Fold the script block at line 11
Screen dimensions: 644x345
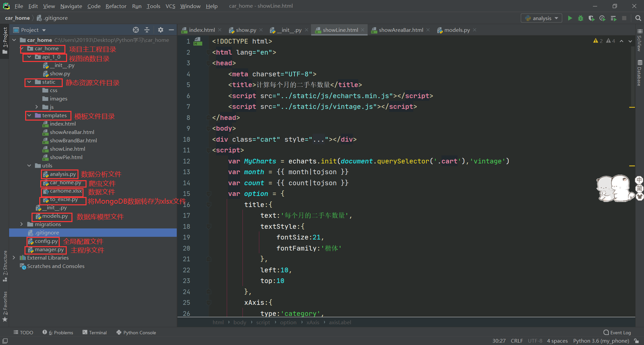tap(208, 150)
